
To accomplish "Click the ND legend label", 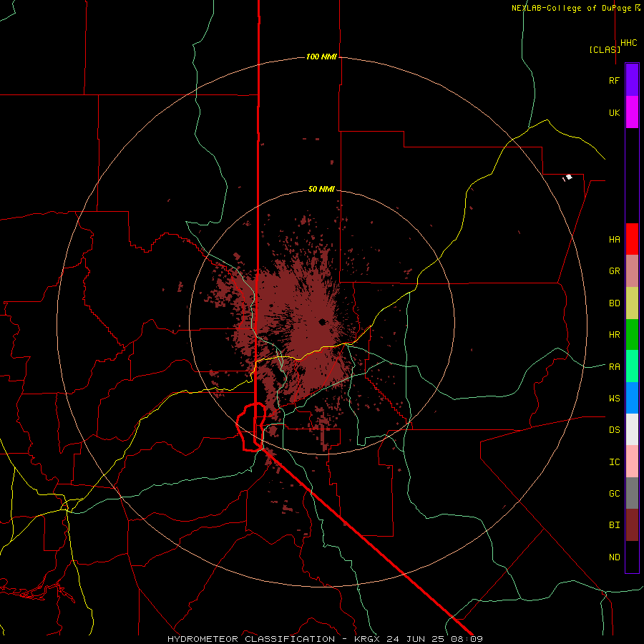I will tap(614, 557).
